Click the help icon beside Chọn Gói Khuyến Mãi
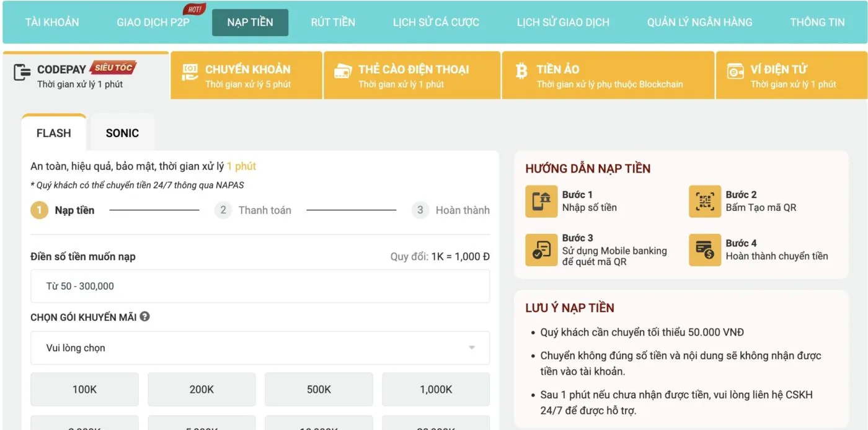The height and width of the screenshot is (430, 868). [x=145, y=316]
